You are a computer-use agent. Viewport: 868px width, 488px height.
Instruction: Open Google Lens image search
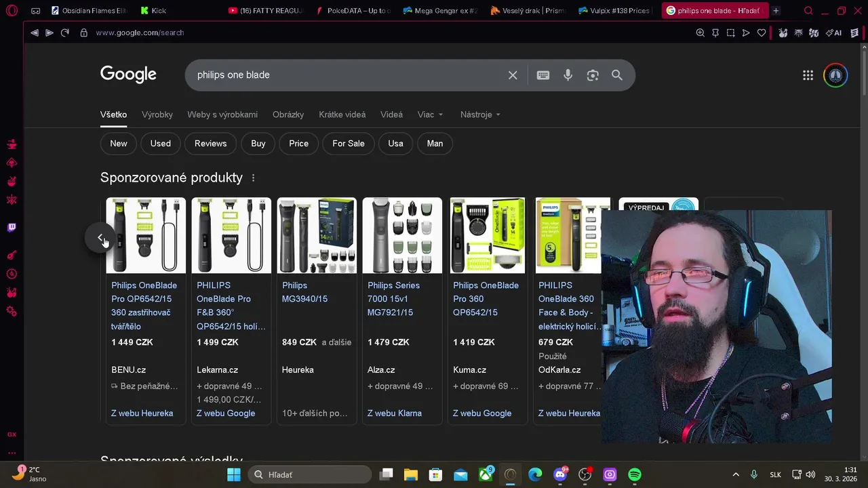(x=593, y=75)
